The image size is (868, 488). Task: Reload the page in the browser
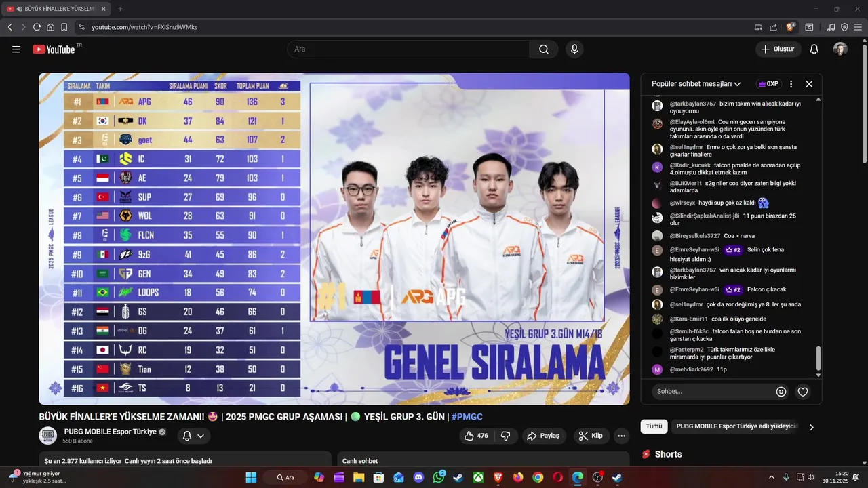coord(37,27)
